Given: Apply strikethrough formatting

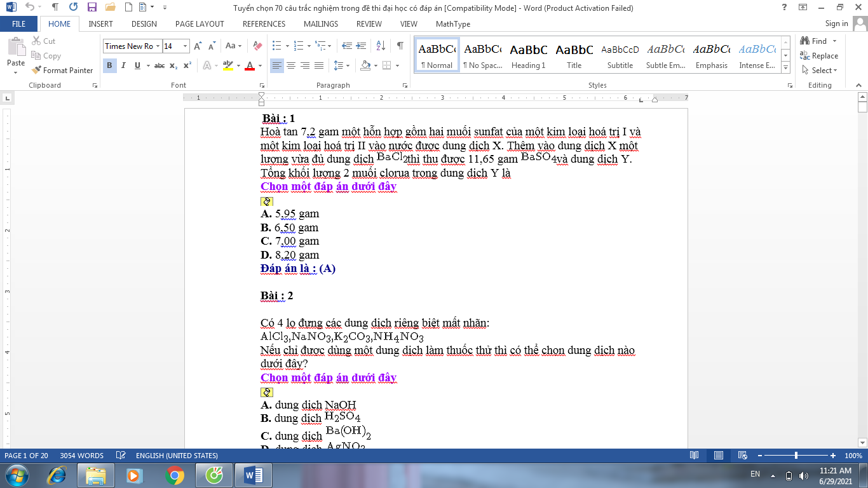Looking at the screenshot, I should (x=159, y=65).
